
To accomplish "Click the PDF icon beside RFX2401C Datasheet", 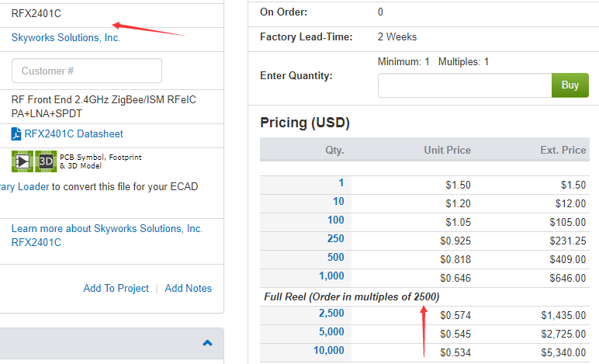I will (x=17, y=133).
